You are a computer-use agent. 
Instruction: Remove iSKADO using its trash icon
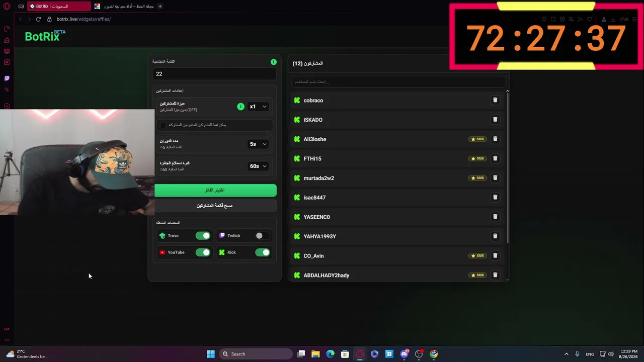[x=495, y=120]
